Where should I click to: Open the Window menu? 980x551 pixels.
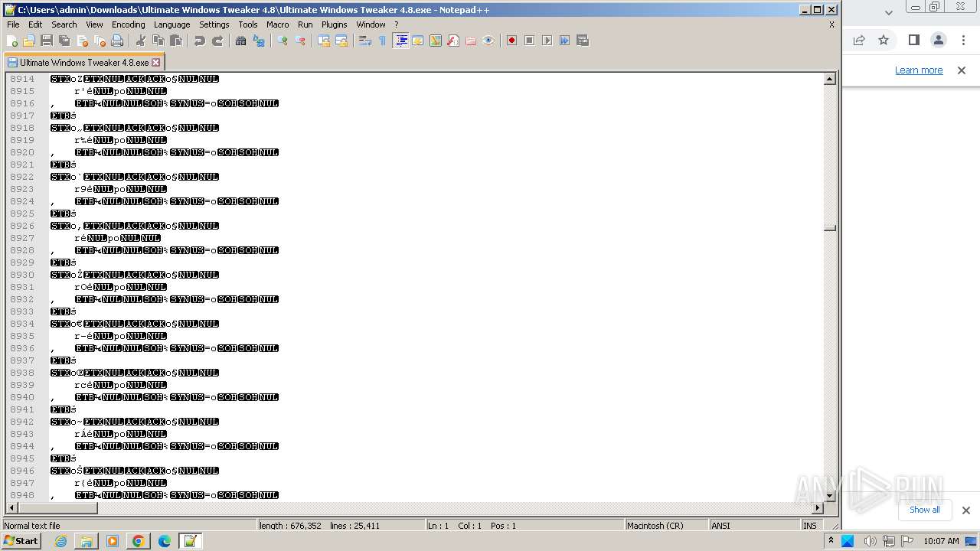pos(371,24)
